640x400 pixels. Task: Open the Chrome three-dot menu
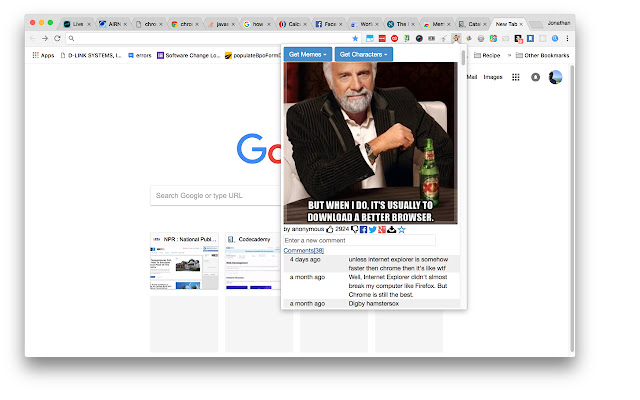(x=567, y=38)
